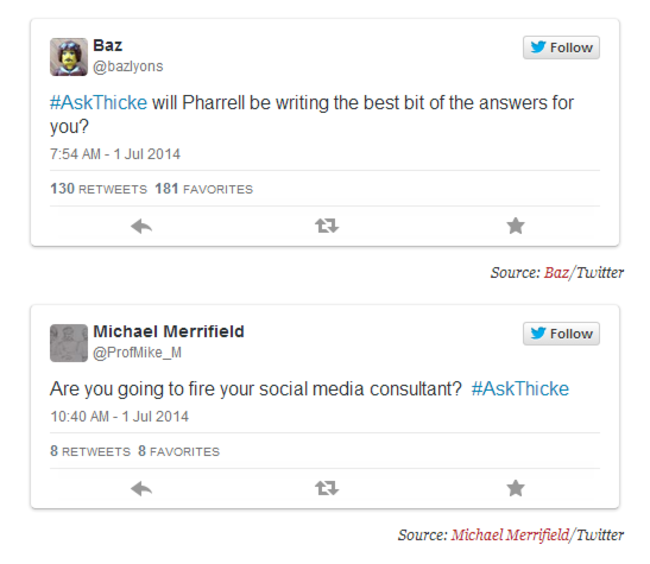
Task: Retweet Baz's Pharrell tweet
Action: click(327, 226)
